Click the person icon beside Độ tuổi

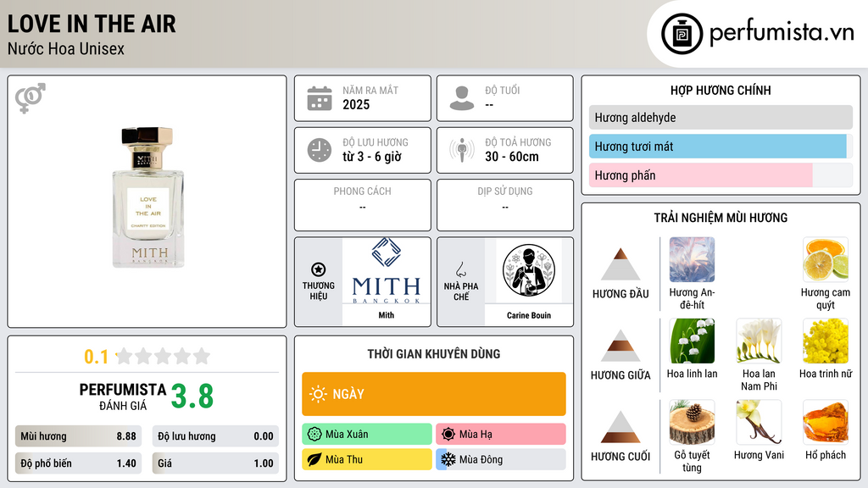tap(462, 98)
